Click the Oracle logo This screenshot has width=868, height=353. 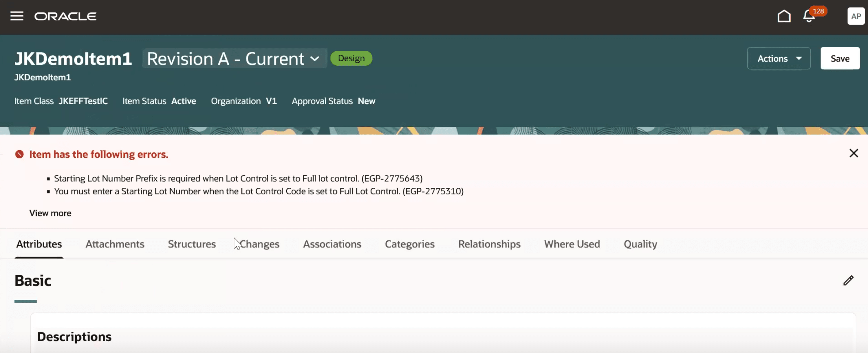tap(65, 16)
